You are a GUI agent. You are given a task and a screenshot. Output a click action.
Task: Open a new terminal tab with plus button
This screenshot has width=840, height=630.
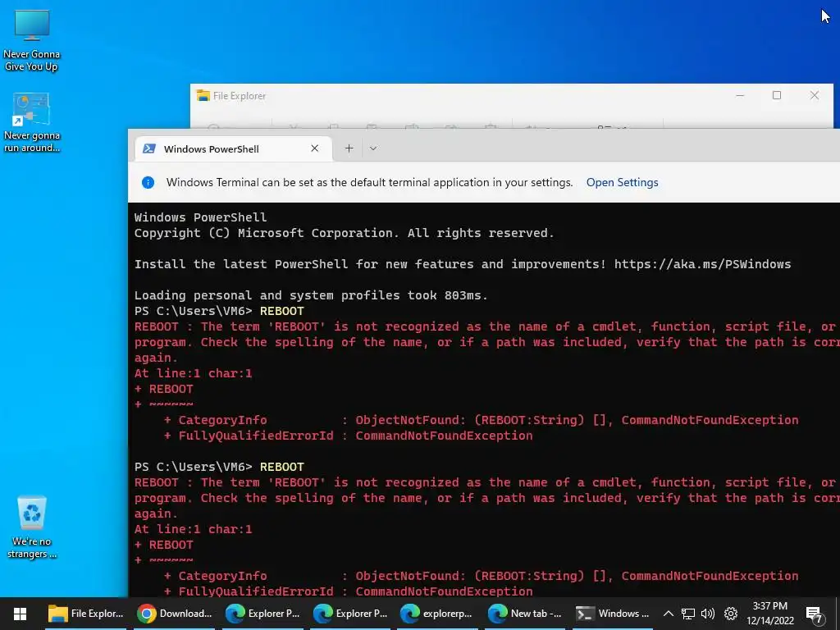coord(349,148)
